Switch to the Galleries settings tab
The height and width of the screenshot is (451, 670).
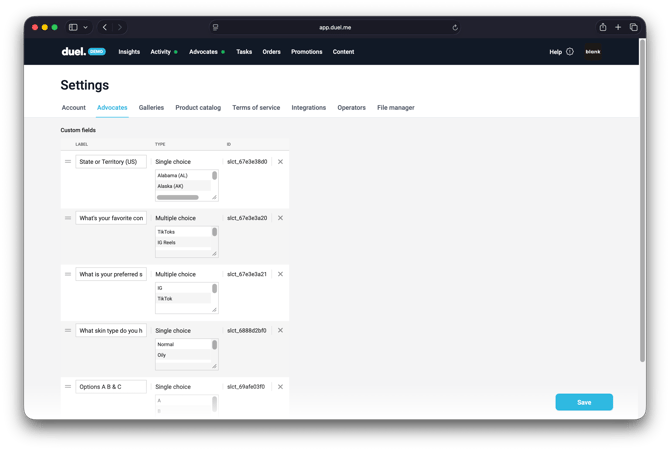click(x=151, y=107)
